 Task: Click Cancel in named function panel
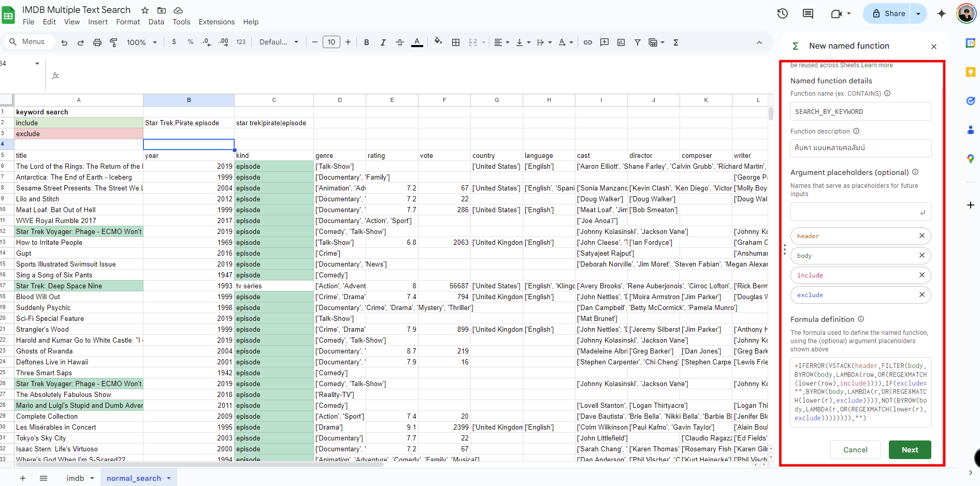[855, 450]
